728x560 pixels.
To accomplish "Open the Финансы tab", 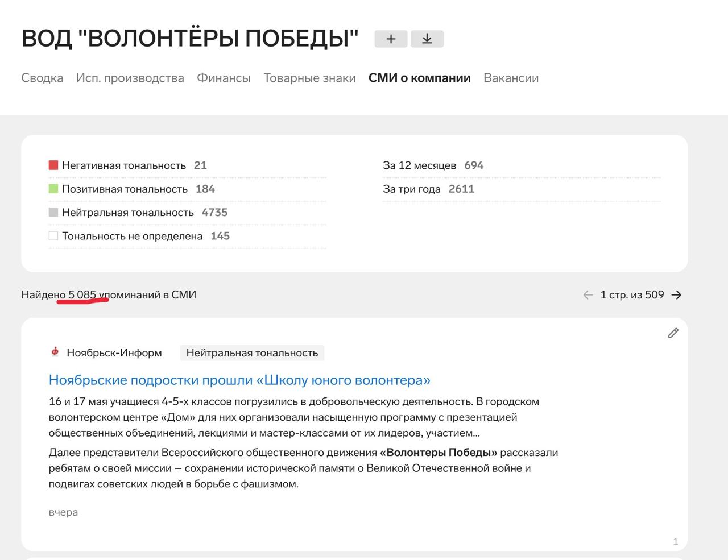I will point(224,78).
